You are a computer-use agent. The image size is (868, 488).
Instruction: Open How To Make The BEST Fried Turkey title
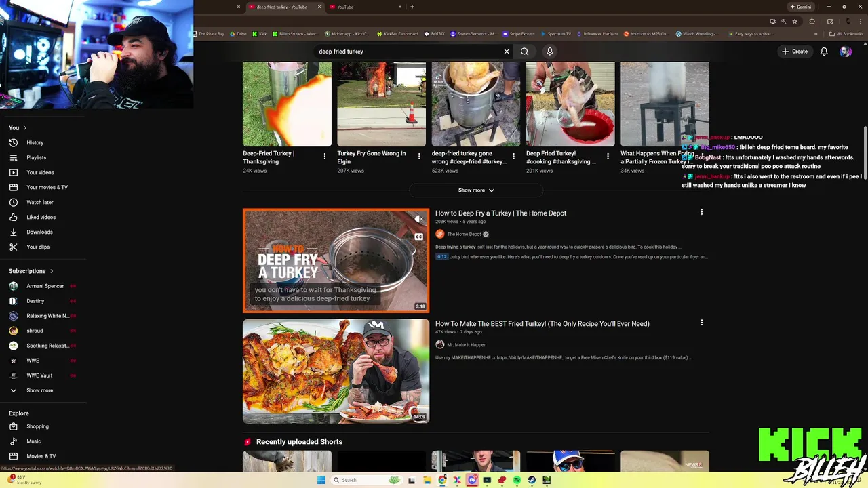542,324
